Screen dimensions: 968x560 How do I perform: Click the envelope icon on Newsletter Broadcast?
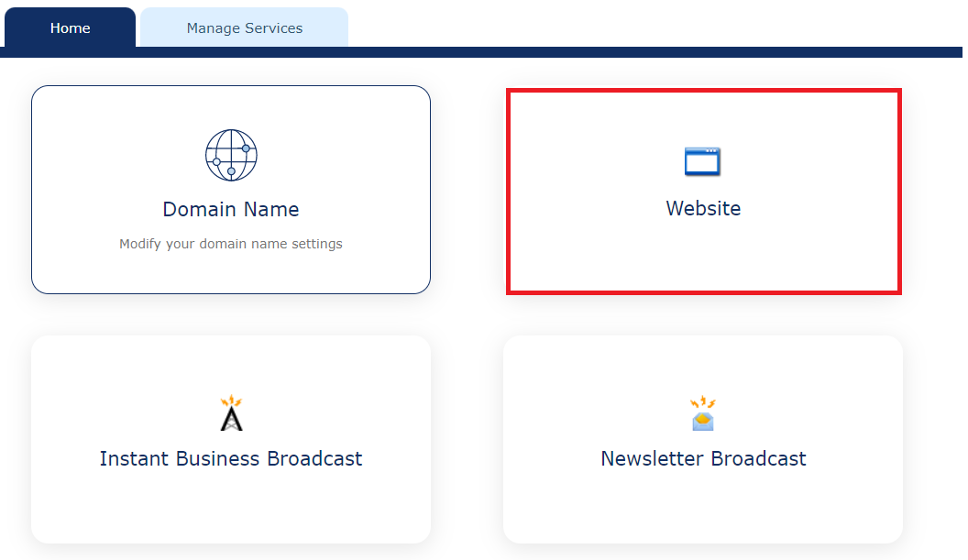click(x=702, y=414)
